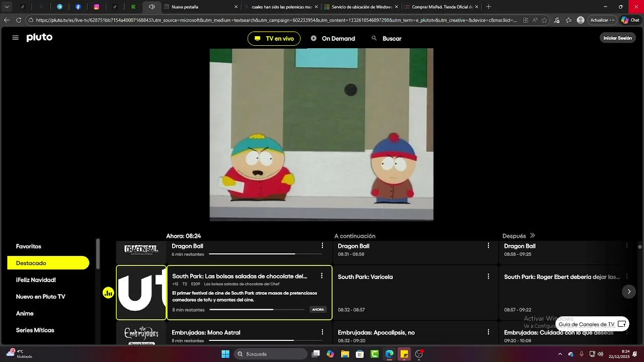Open the Instagram pinned tab

pos(97,7)
